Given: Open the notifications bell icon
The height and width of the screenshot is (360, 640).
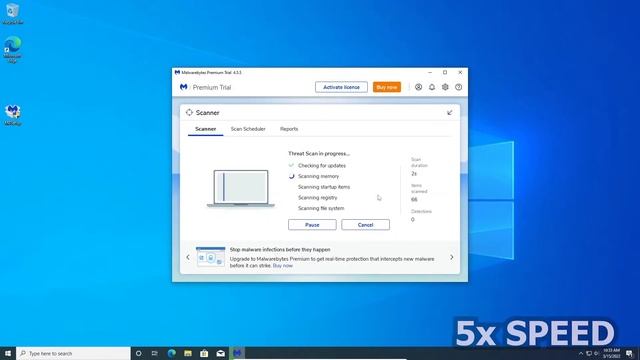Looking at the screenshot, I should [432, 87].
